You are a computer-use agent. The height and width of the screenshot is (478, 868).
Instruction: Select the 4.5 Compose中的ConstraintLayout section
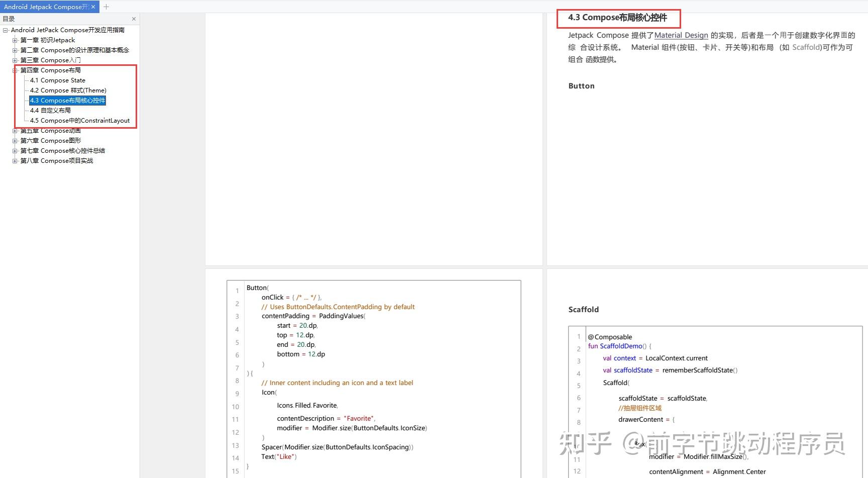tap(79, 120)
